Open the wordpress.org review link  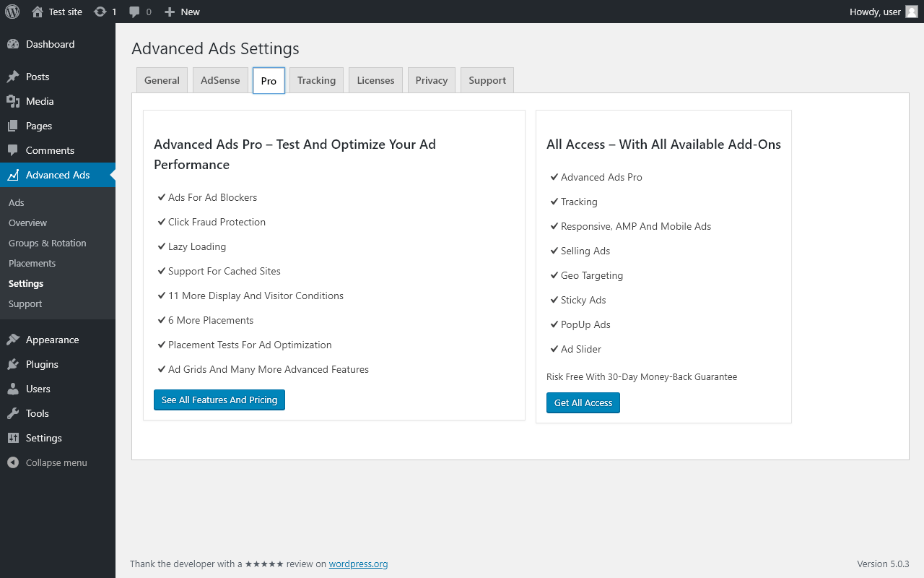click(359, 564)
